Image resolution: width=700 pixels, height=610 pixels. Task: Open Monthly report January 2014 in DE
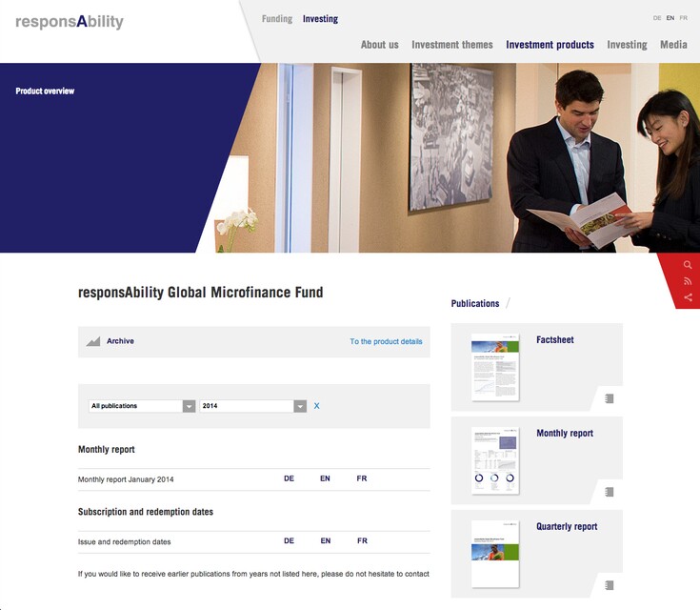pos(289,478)
